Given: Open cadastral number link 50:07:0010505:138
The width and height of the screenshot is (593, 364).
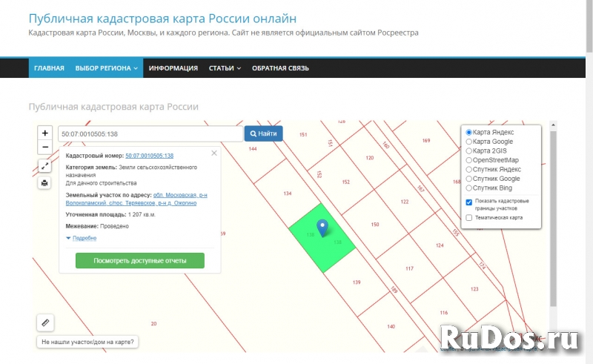Looking at the screenshot, I should pos(150,156).
